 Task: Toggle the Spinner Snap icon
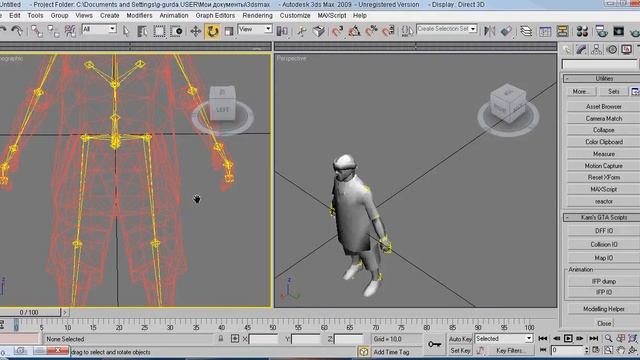389,31
